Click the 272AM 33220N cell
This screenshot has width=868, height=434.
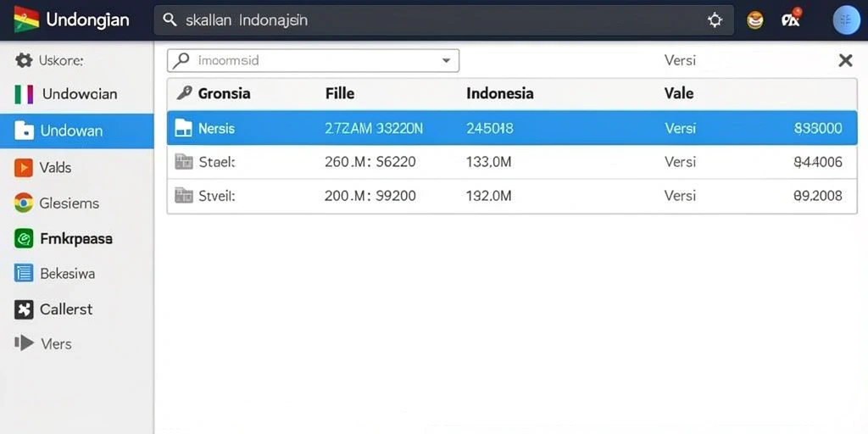point(374,129)
